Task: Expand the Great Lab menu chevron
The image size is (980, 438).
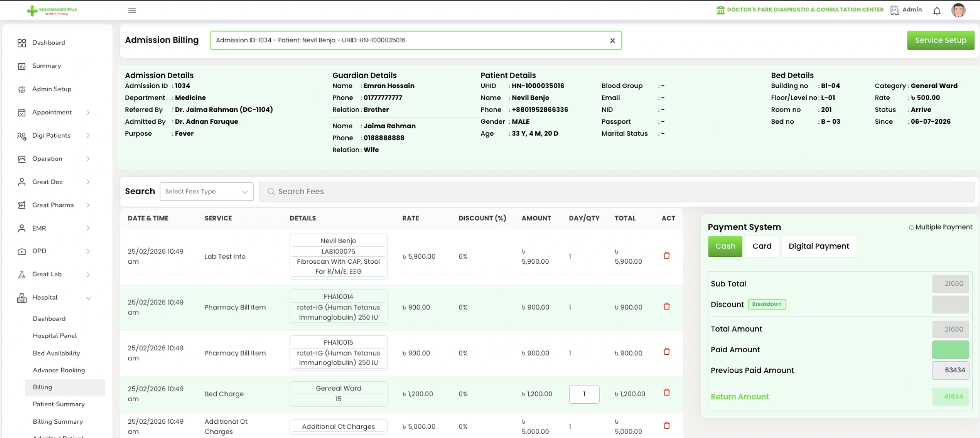Action: click(x=88, y=275)
